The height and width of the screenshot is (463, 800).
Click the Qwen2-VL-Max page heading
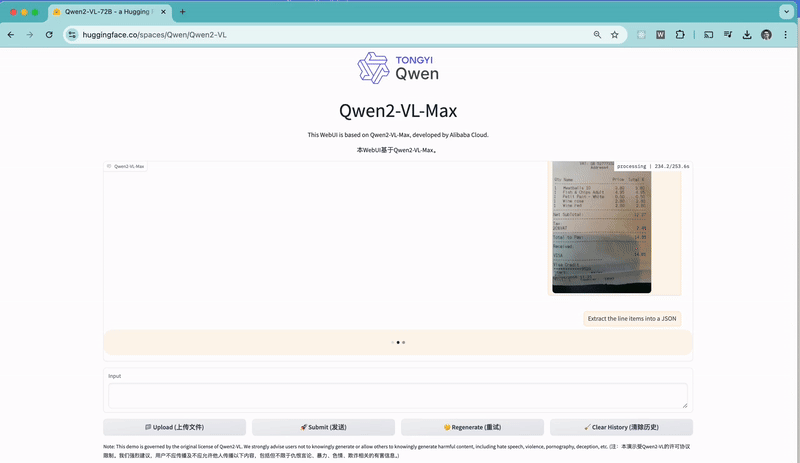[x=398, y=111]
